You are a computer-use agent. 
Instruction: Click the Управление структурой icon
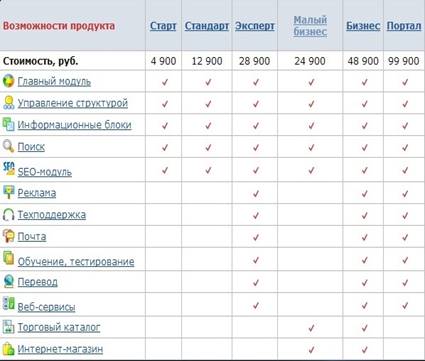pyautogui.click(x=8, y=103)
